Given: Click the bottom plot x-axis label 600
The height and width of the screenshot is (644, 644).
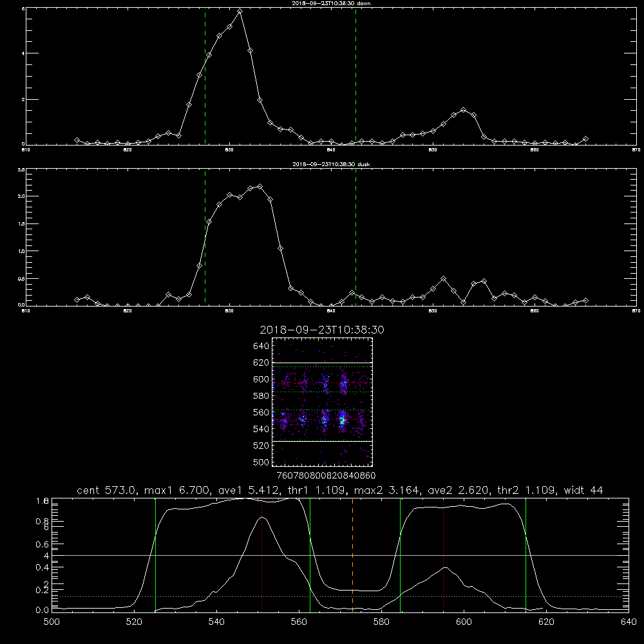Looking at the screenshot, I should point(464,622).
